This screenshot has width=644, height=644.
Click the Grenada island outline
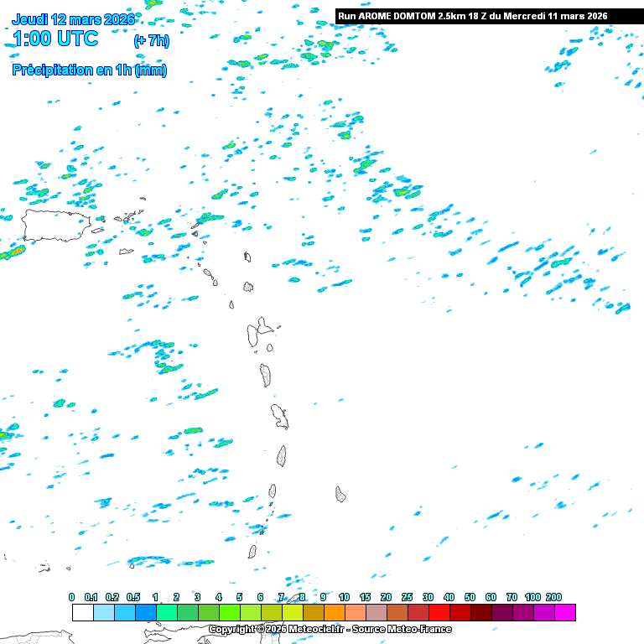click(252, 552)
